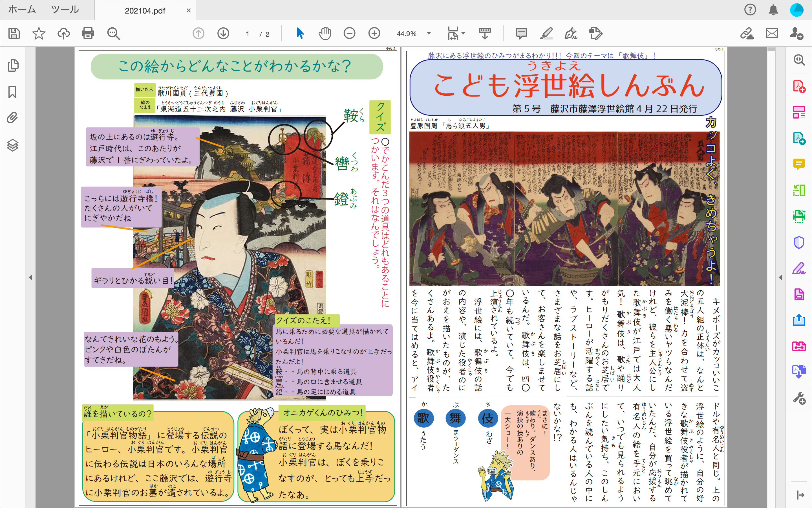Zoom in with the plus button
Image resolution: width=812 pixels, height=508 pixels.
pyautogui.click(x=374, y=33)
